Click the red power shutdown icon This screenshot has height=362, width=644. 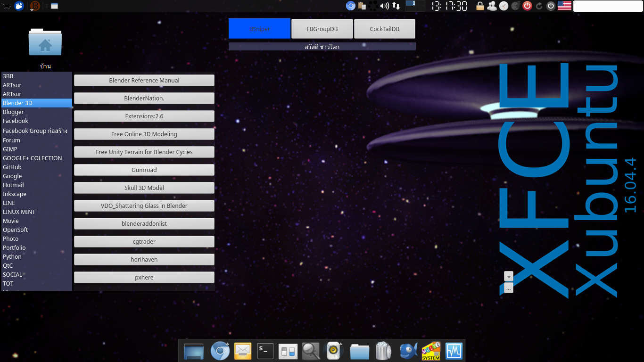[527, 6]
